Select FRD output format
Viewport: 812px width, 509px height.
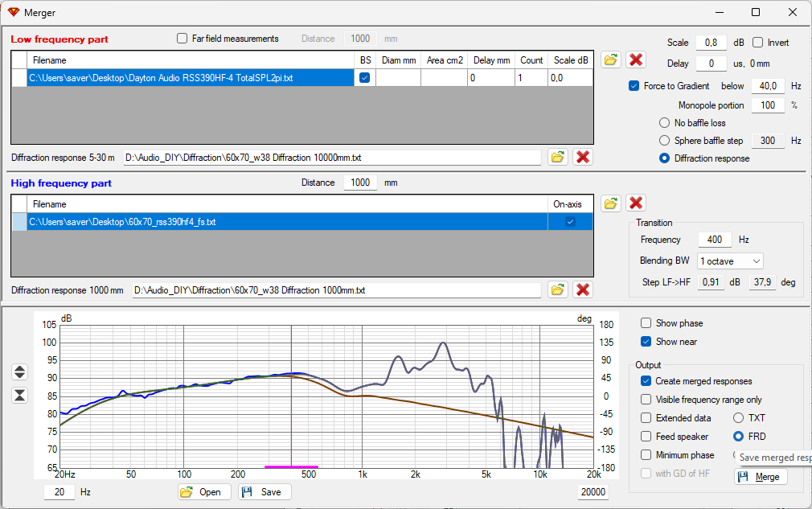[x=739, y=437]
